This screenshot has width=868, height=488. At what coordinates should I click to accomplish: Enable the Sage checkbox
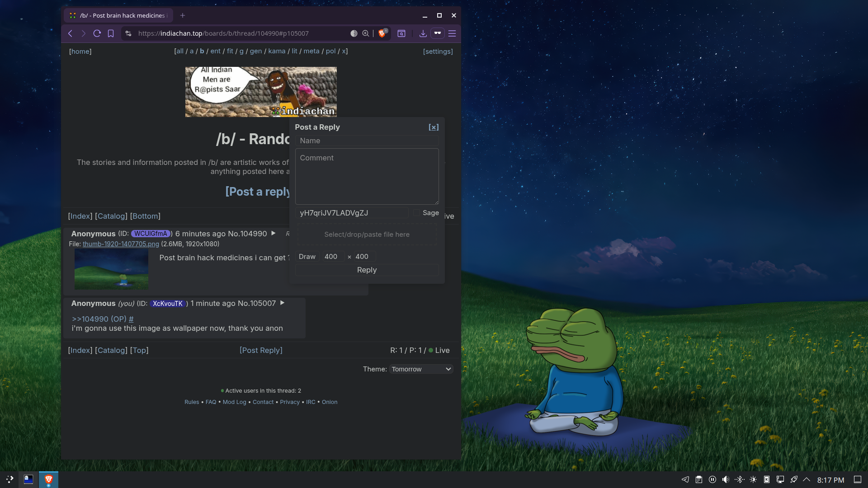416,213
